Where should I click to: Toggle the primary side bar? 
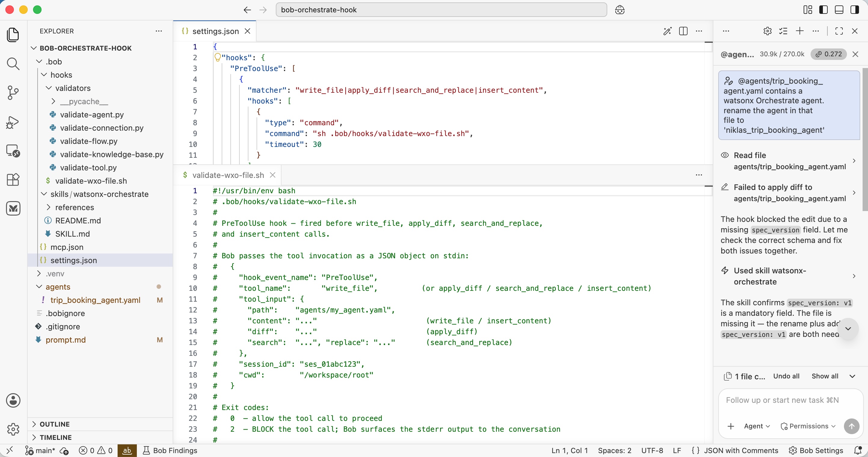point(823,10)
